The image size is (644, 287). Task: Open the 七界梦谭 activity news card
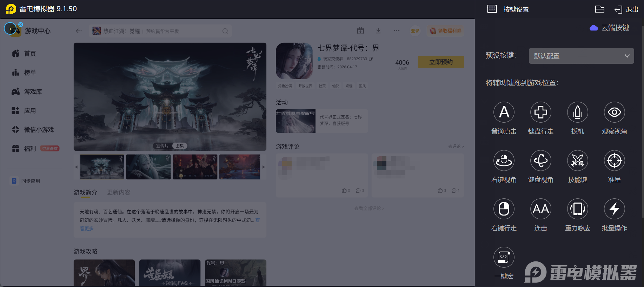pyautogui.click(x=322, y=121)
